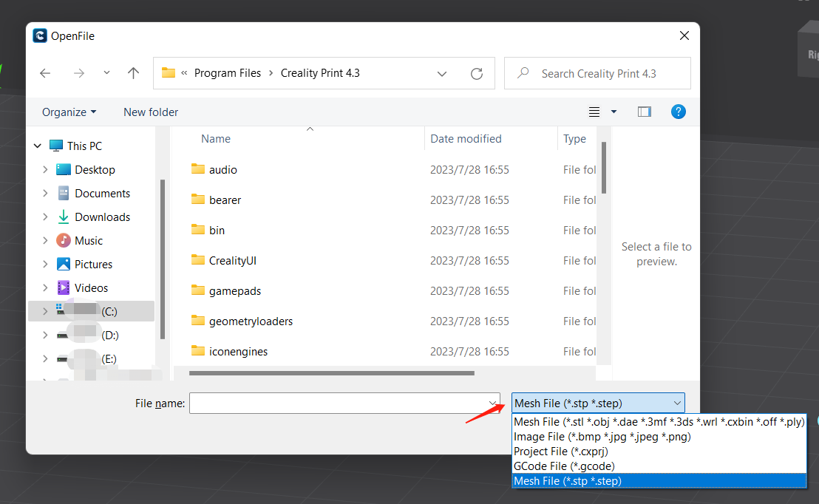The height and width of the screenshot is (504, 819).
Task: Select Videos in the navigation pane
Action: click(x=91, y=287)
